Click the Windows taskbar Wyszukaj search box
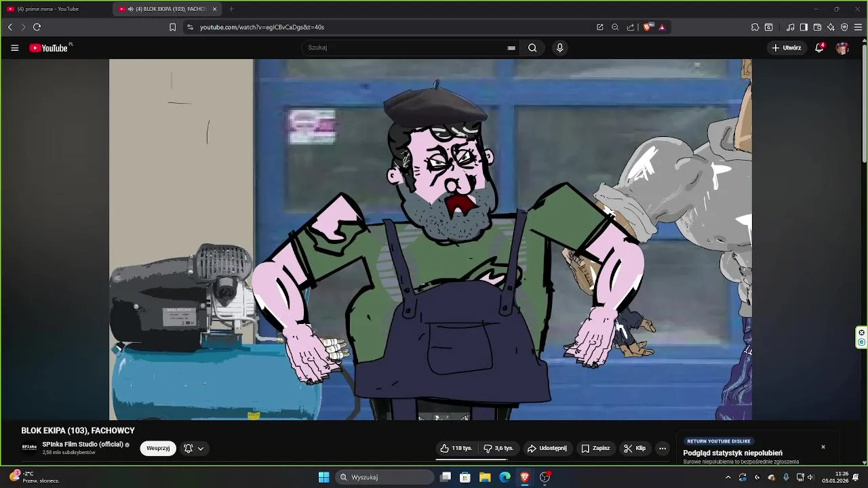 (x=386, y=477)
